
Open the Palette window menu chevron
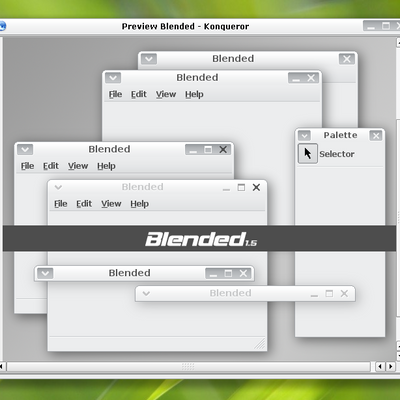point(304,136)
